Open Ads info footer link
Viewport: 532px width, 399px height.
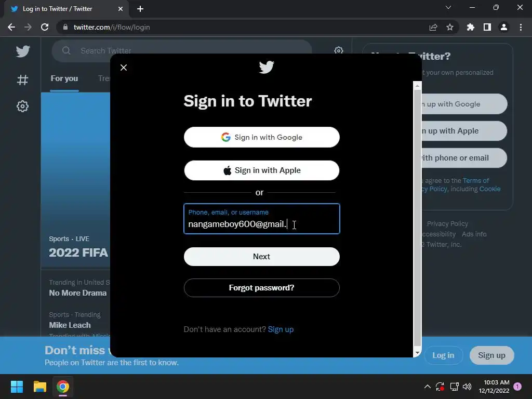point(474,234)
